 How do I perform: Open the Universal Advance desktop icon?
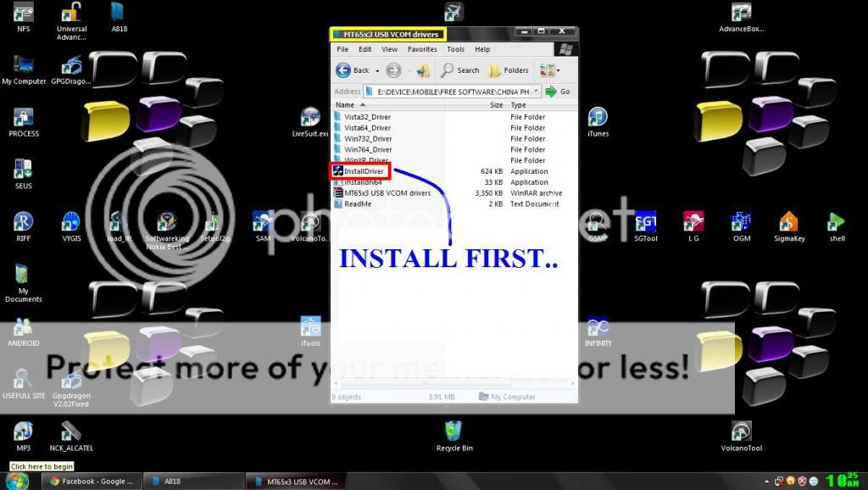pyautogui.click(x=71, y=21)
